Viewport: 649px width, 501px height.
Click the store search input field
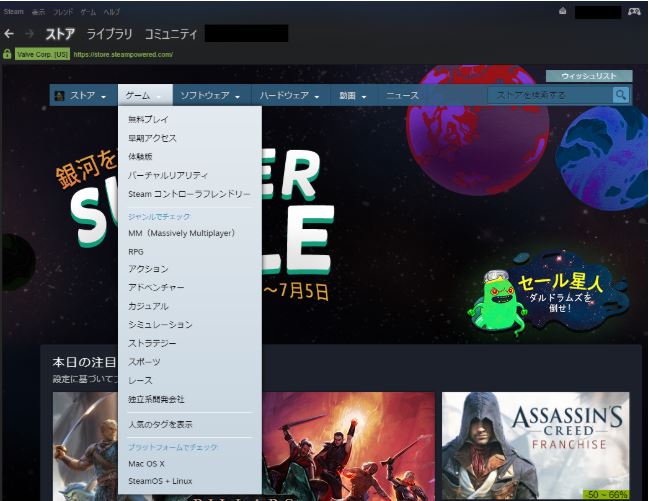point(548,95)
